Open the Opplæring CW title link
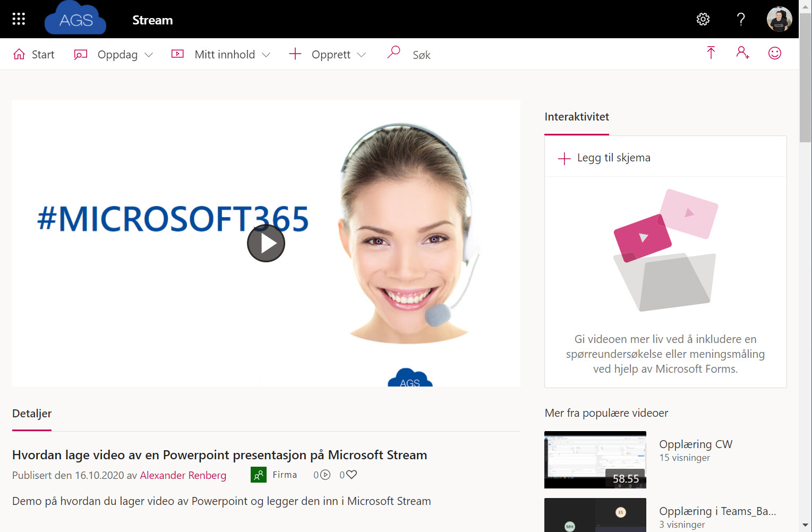Screen dimensions: 812x532 696,444
